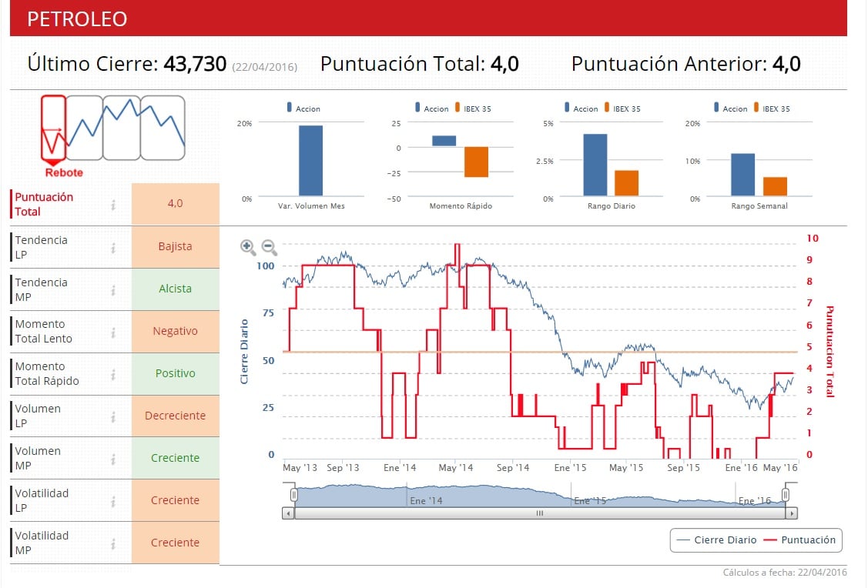Open info icon for Volumen MP
868x588 pixels.
tap(113, 459)
